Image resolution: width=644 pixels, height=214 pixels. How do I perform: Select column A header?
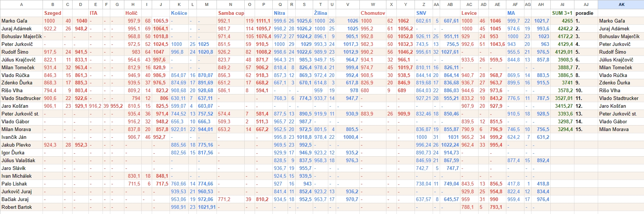[21, 4]
